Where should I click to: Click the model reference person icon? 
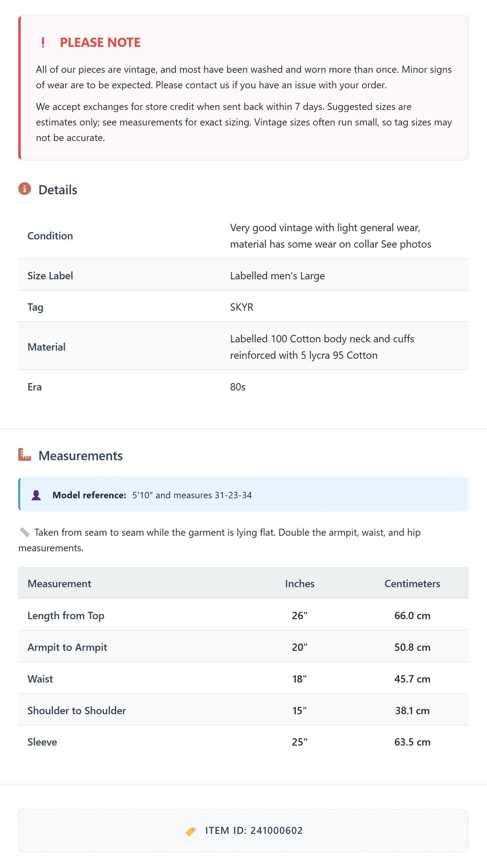pos(36,495)
